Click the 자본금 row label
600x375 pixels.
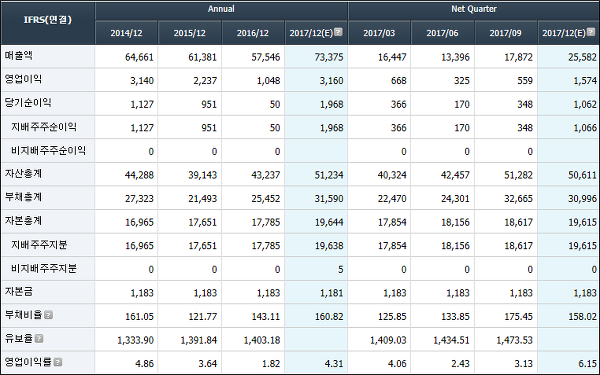(18, 292)
